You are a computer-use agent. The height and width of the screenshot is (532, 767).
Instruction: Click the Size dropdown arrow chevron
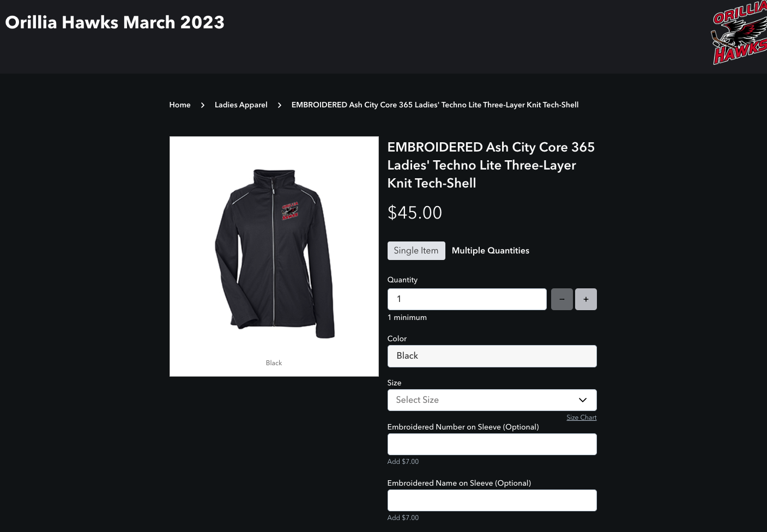pyautogui.click(x=583, y=400)
